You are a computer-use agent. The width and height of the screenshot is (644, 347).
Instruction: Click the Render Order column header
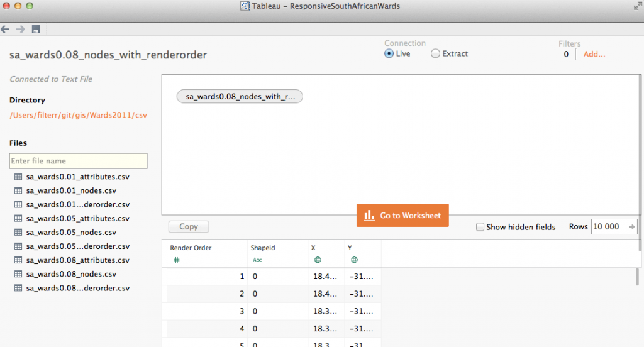tap(191, 248)
